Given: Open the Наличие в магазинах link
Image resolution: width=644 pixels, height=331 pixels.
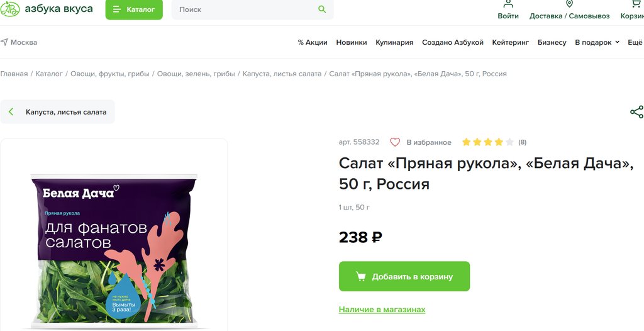Looking at the screenshot, I should pos(382,310).
